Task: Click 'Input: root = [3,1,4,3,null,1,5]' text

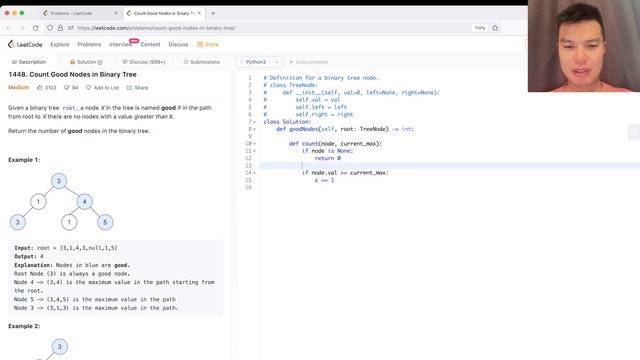Action: [x=66, y=248]
